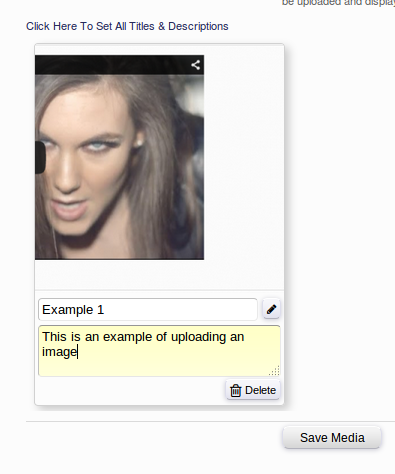Click the Delete button with trash icon
The height and width of the screenshot is (474, 395).
coord(253,390)
